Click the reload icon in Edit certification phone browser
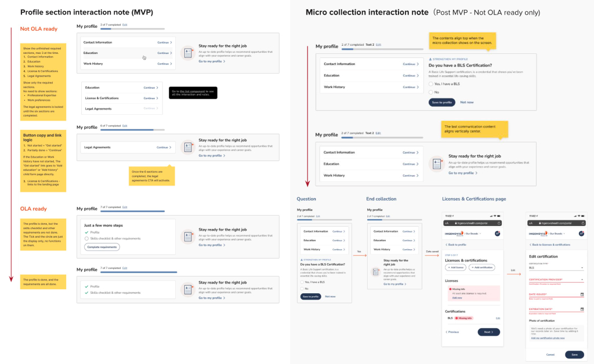Image resolution: width=594 pixels, height=364 pixels. point(583,223)
